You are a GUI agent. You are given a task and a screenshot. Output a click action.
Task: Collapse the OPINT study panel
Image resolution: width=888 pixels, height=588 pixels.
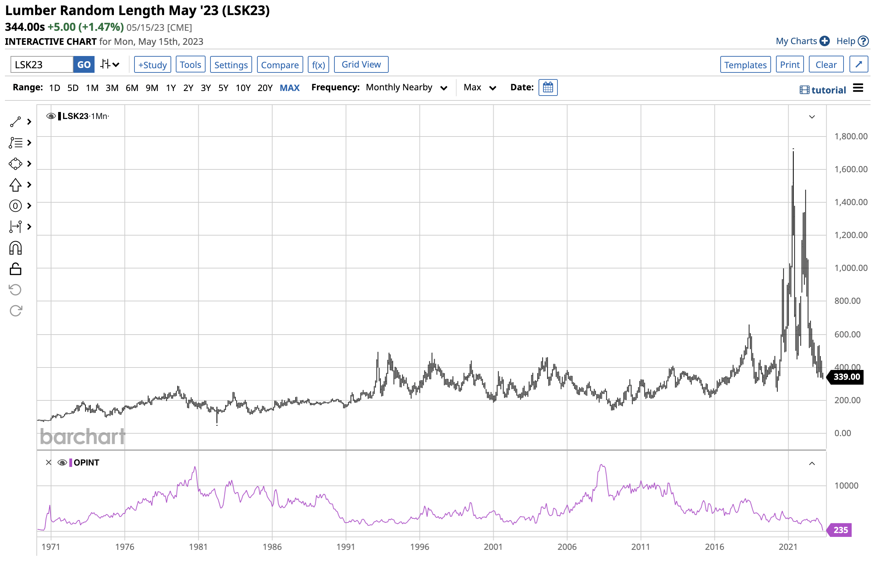tap(812, 463)
